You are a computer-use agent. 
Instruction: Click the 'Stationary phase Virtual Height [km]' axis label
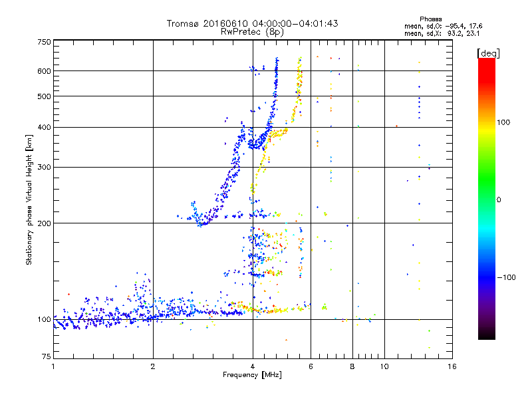[x=29, y=199]
